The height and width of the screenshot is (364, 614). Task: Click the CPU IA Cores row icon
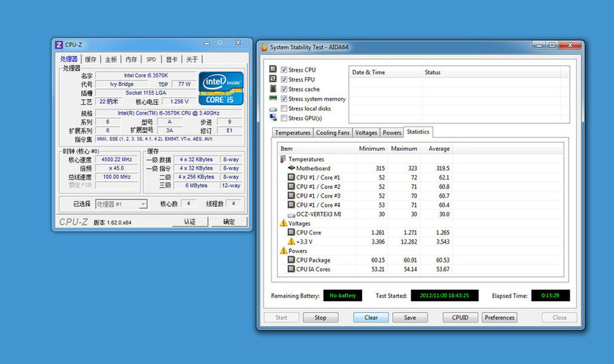[291, 269]
